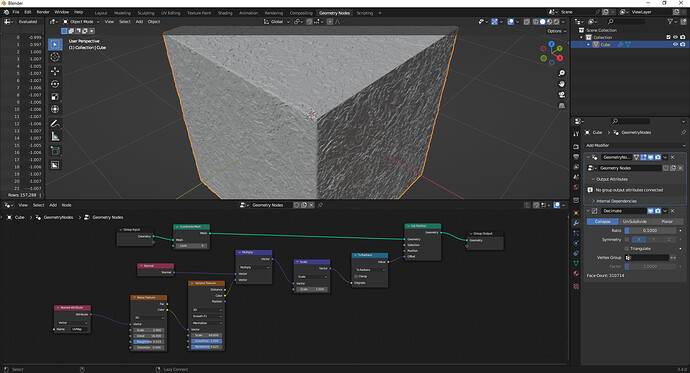Screen dimensions: 690x373
Task: Open the Multiply operation dropdown on node
Action: pos(254,267)
